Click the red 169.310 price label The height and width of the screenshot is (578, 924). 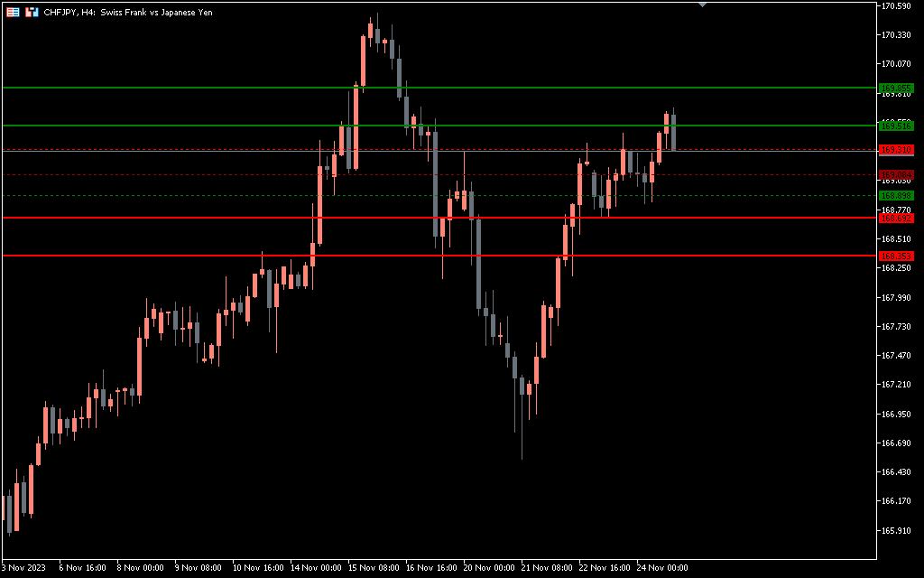pos(897,150)
